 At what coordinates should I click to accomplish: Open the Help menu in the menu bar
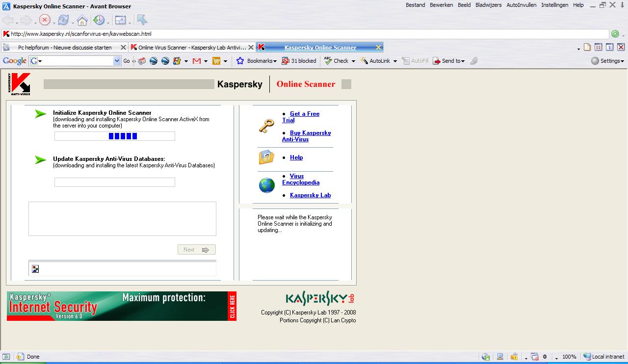coord(578,5)
